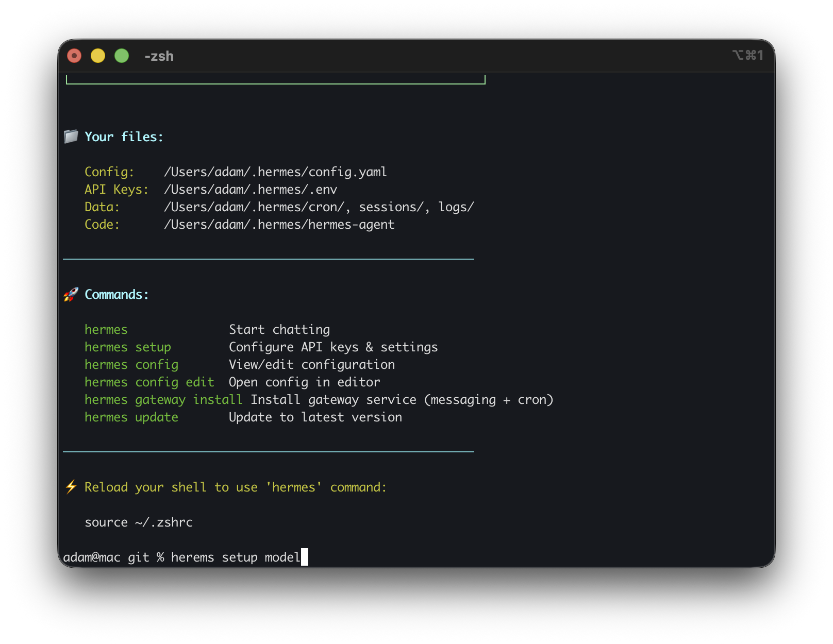
Task: Click the rocket icon beside Commands
Action: click(71, 294)
